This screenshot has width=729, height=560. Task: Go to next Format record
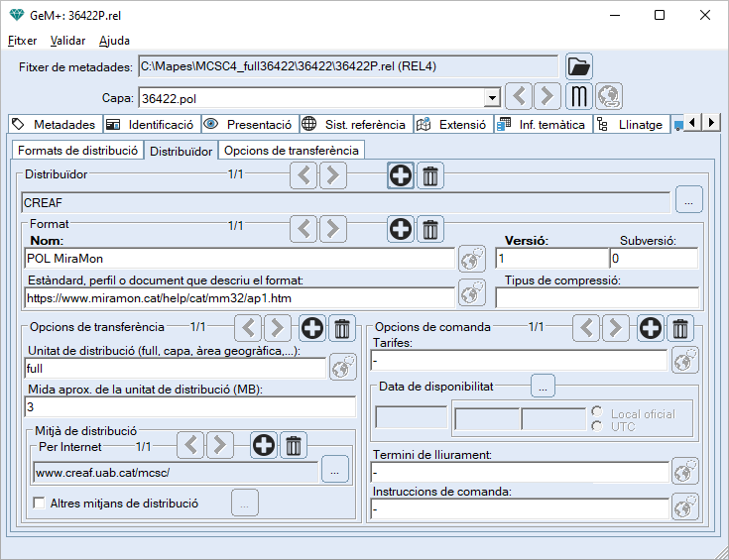[x=333, y=229]
